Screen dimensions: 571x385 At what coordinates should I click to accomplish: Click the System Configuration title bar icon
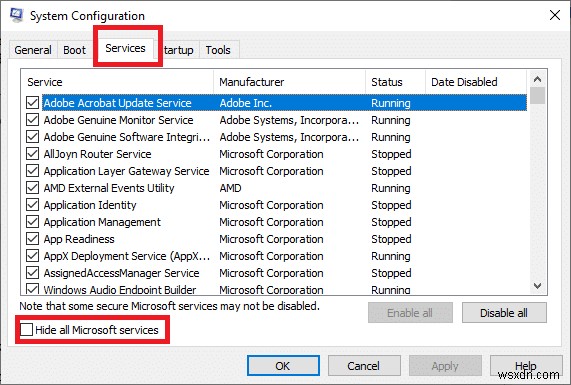(x=17, y=15)
